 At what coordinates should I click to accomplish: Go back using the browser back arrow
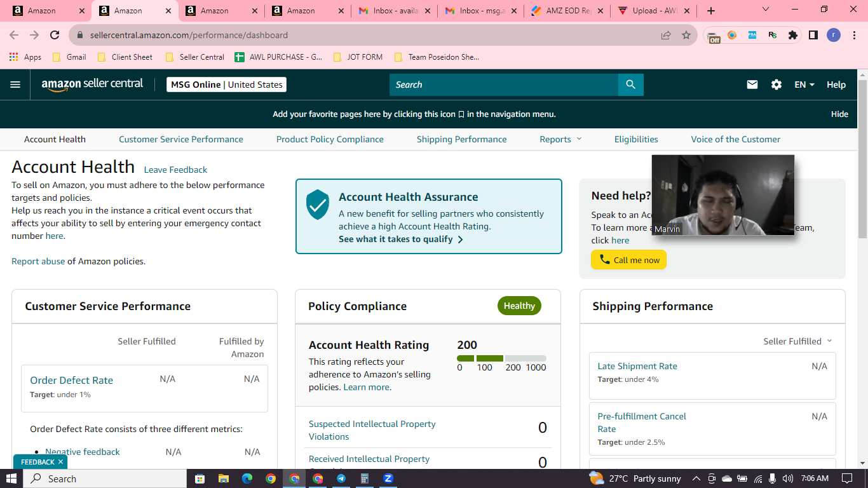click(14, 36)
